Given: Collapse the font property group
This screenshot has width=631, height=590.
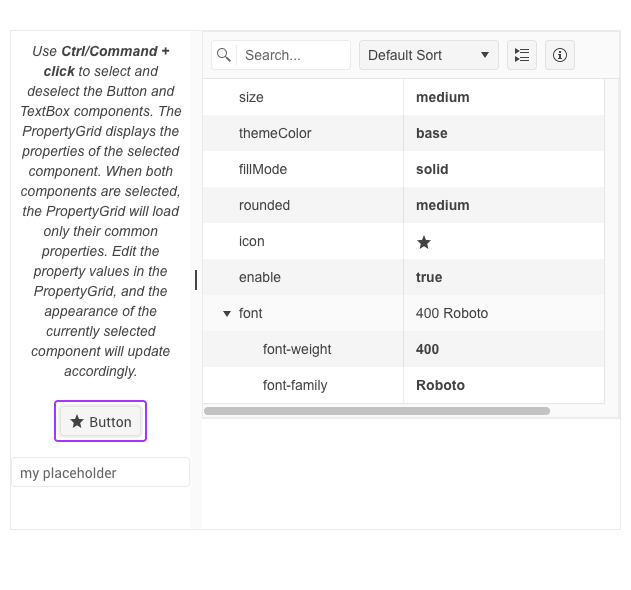Looking at the screenshot, I should click(227, 314).
